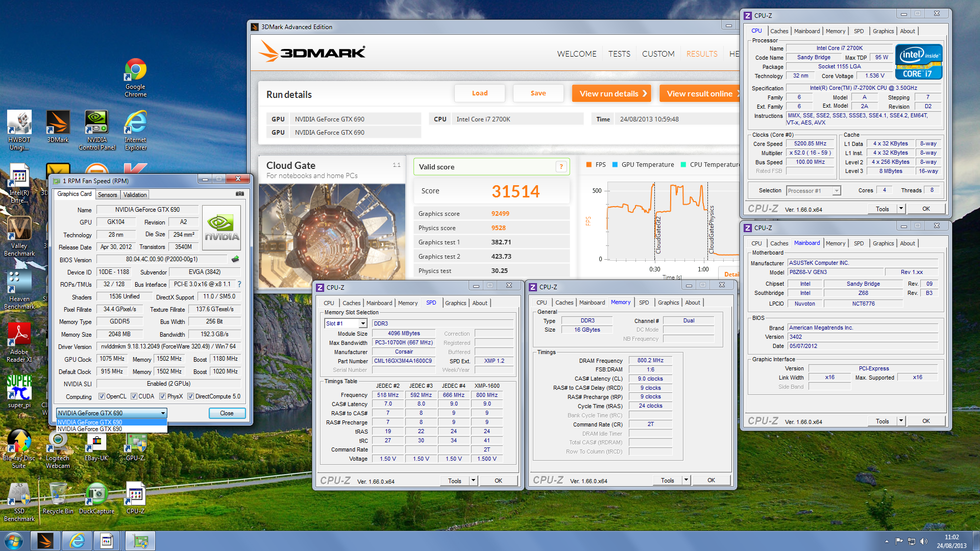The image size is (980, 551).
Task: Open Graphics tab in CPU-Z Memory window
Action: click(668, 303)
